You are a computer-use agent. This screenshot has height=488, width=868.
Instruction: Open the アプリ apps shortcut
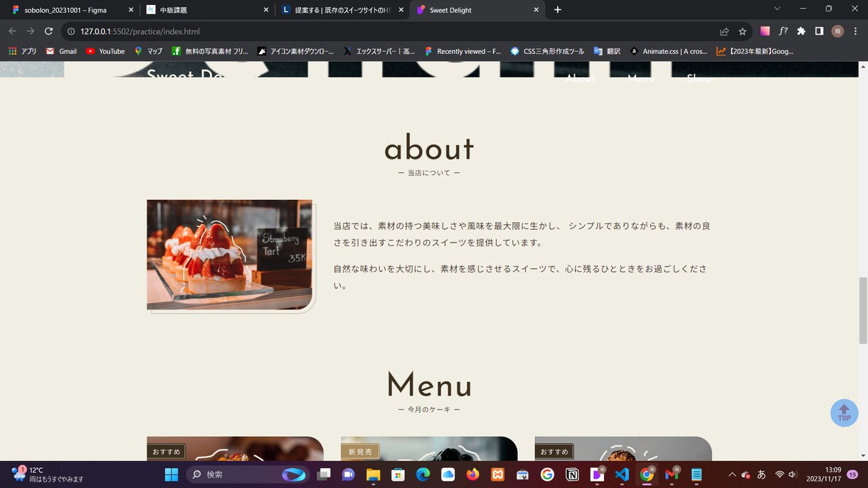(22, 51)
